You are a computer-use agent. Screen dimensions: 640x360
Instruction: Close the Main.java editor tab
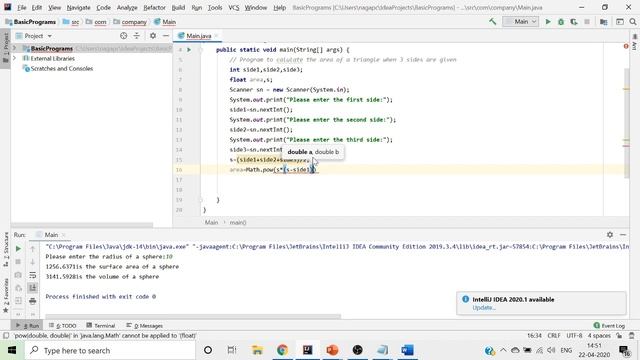click(x=216, y=36)
